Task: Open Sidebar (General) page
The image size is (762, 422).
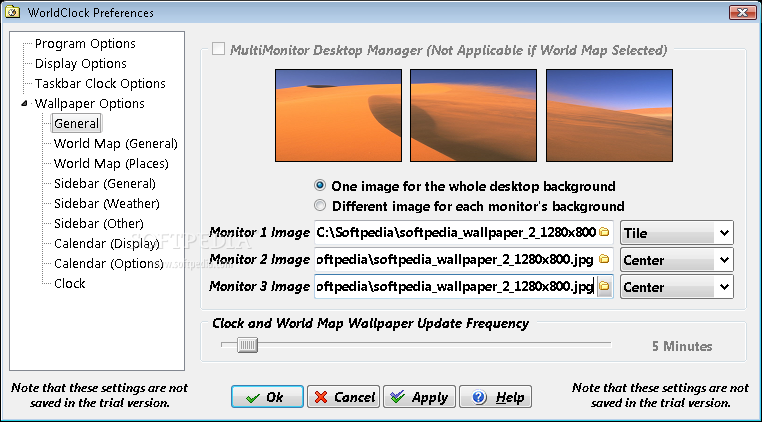Action: tap(105, 183)
